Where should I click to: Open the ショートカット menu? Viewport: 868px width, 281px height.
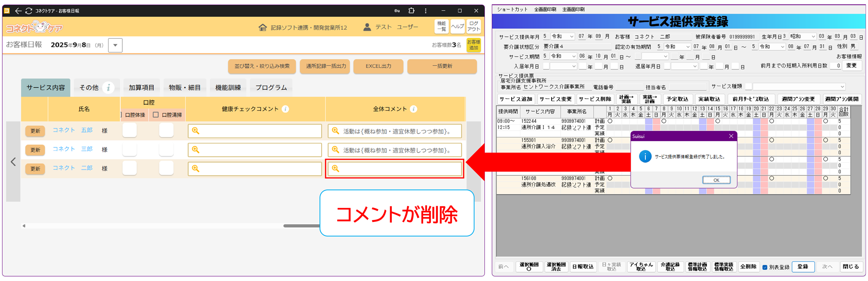[x=512, y=9]
